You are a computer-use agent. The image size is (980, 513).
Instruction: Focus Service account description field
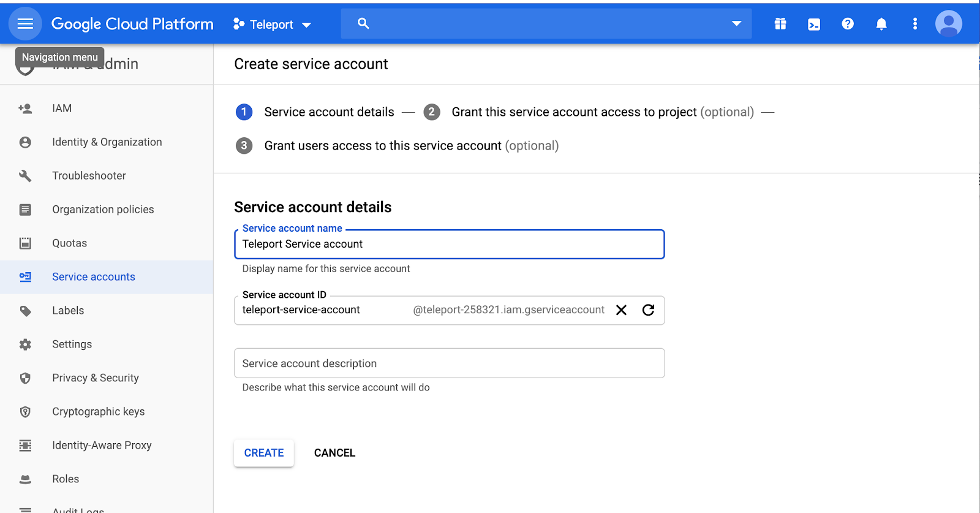tap(450, 363)
